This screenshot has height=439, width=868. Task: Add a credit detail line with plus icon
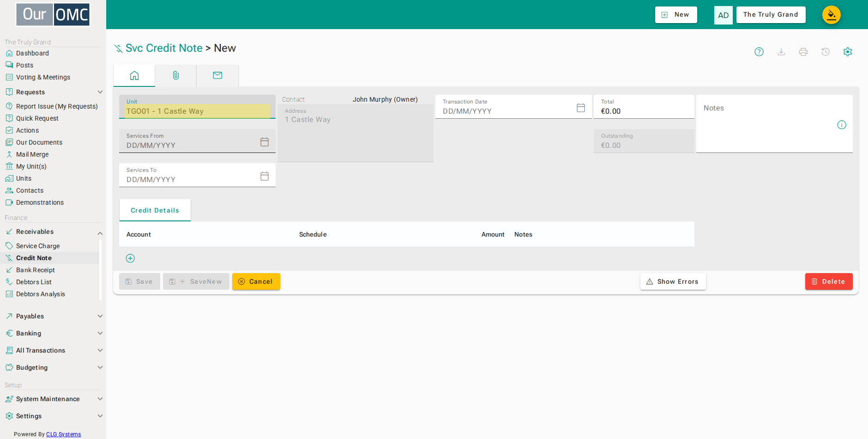click(130, 258)
